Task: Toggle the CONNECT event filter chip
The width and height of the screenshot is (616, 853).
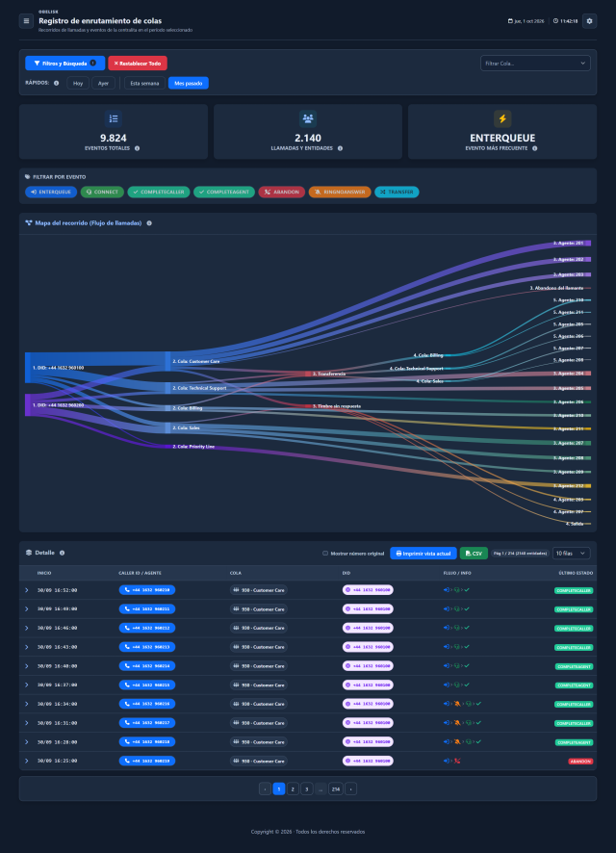Action: [102, 192]
